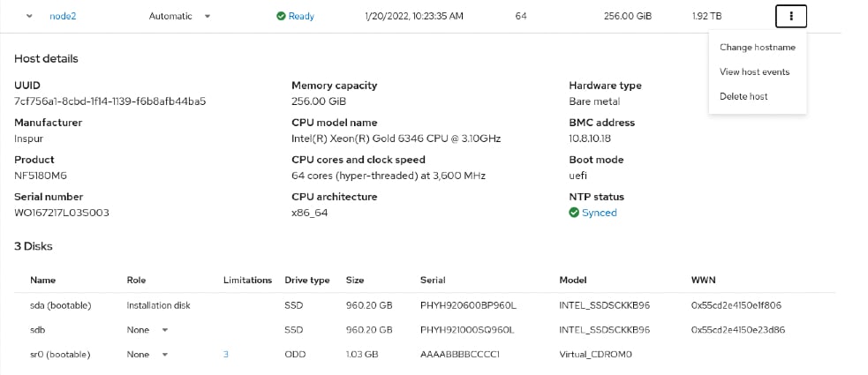Select View host events menu entry
Screen dimensions: 868x375
pos(754,72)
